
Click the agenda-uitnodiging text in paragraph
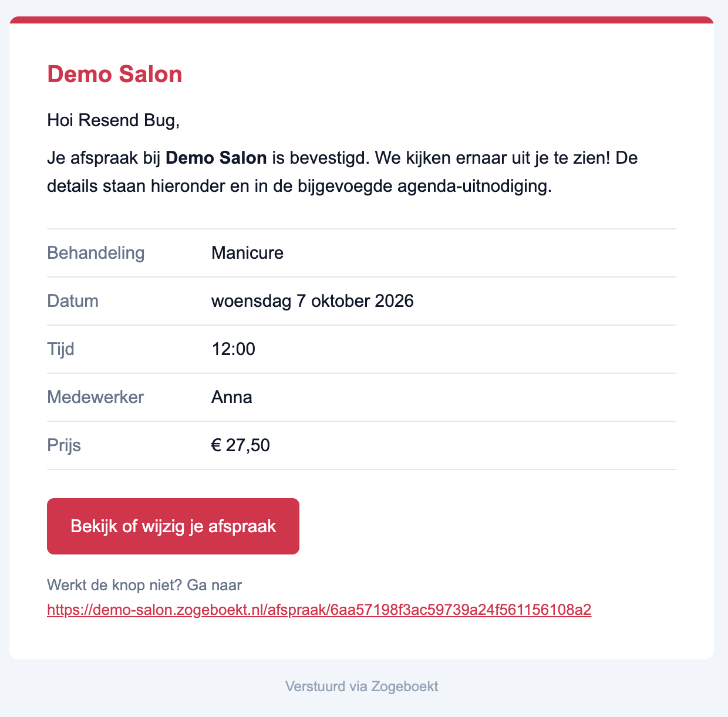[x=474, y=186]
